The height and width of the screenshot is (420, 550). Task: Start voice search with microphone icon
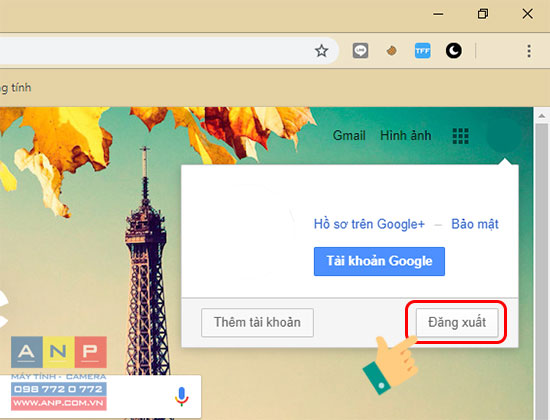(181, 396)
